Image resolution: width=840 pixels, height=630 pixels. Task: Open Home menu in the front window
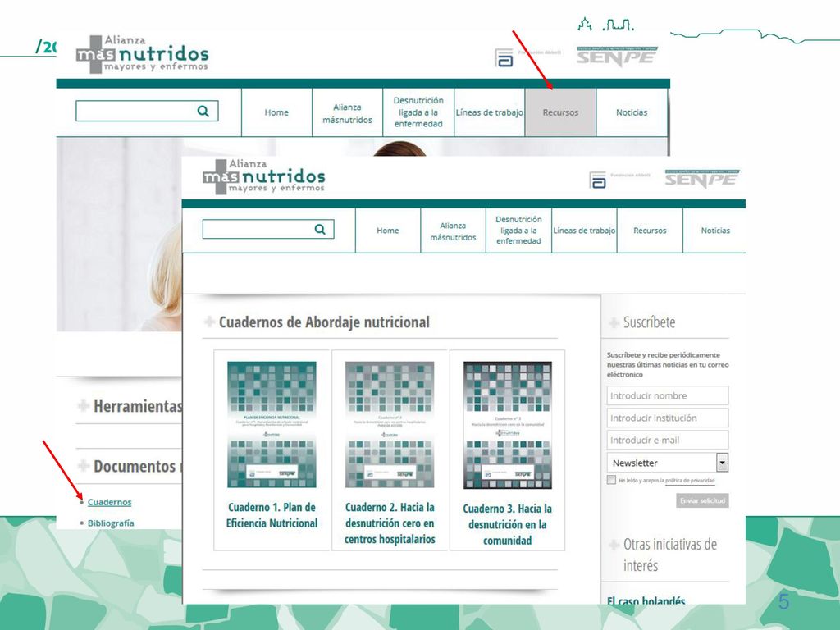click(x=388, y=231)
